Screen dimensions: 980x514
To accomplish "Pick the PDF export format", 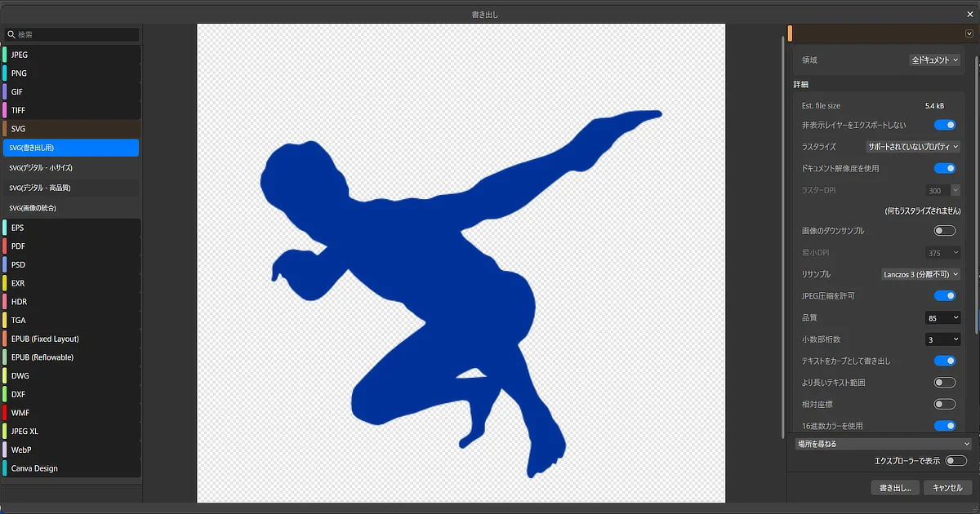I will pyautogui.click(x=71, y=246).
